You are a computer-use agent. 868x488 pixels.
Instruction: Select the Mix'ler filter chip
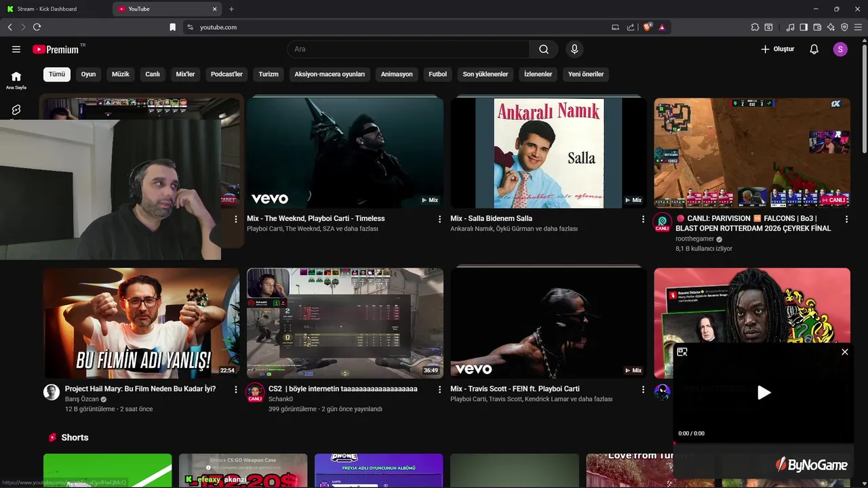tap(185, 74)
